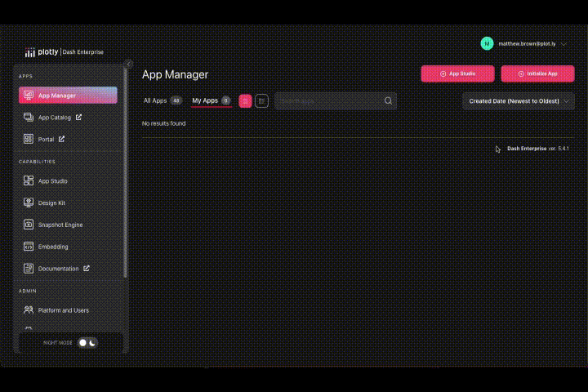Click plus icon on App Studio button

[443, 73]
